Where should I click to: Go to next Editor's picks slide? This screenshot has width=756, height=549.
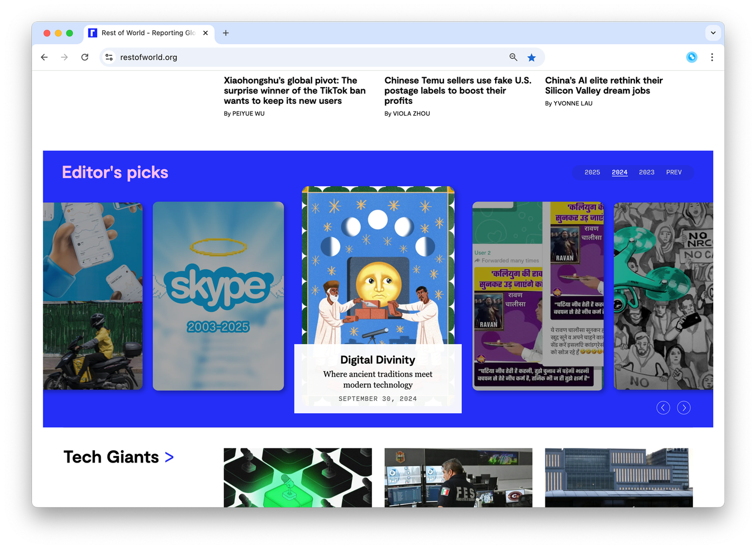click(684, 408)
